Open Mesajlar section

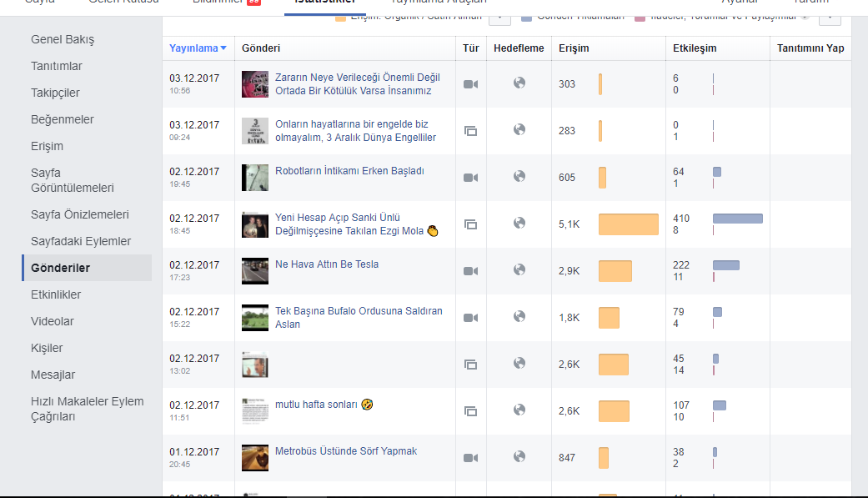point(53,375)
